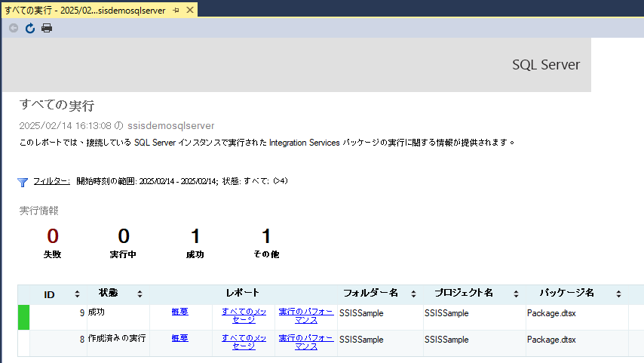Click the その他 count value 1
The width and height of the screenshot is (644, 363).
266,236
